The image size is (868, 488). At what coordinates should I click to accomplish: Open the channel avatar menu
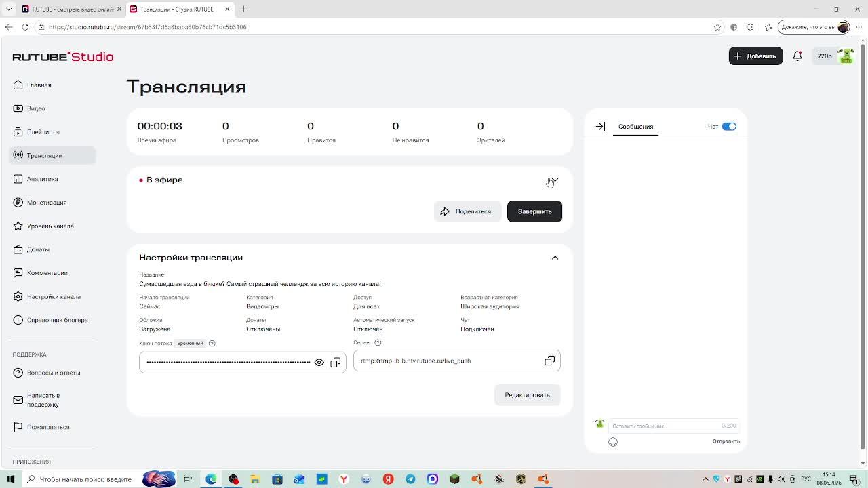(x=846, y=56)
